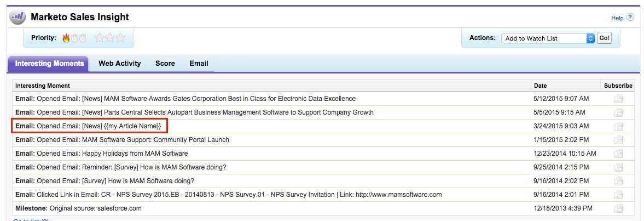
Task: Select the Clicked Link in Email NPS Survey text
Action: (228, 195)
